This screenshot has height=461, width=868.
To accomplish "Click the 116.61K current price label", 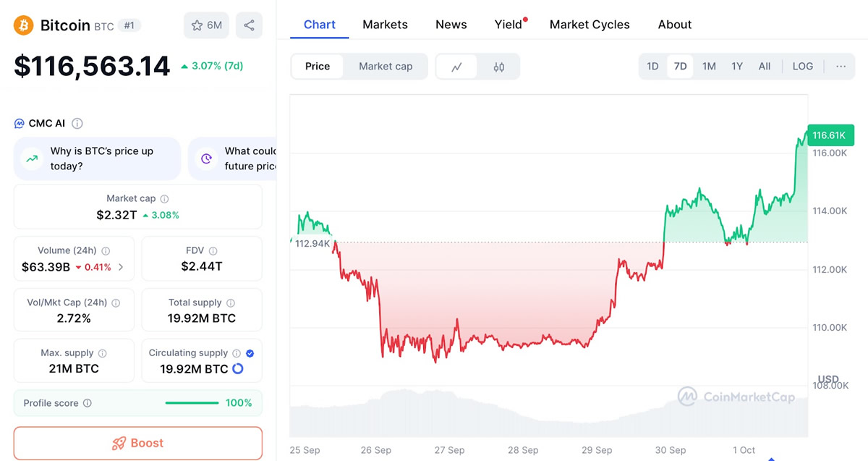I will click(x=830, y=135).
